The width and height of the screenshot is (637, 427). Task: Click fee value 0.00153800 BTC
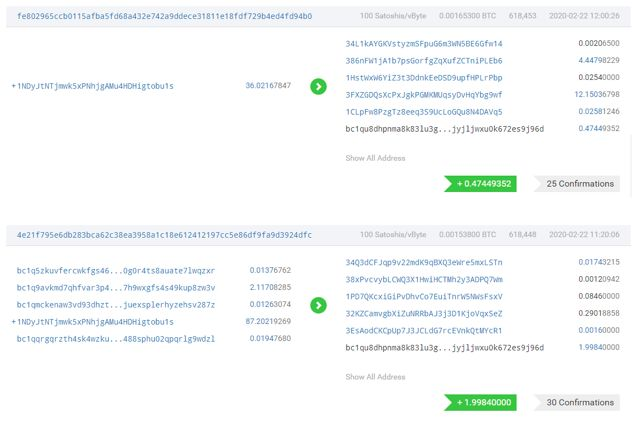[467, 234]
